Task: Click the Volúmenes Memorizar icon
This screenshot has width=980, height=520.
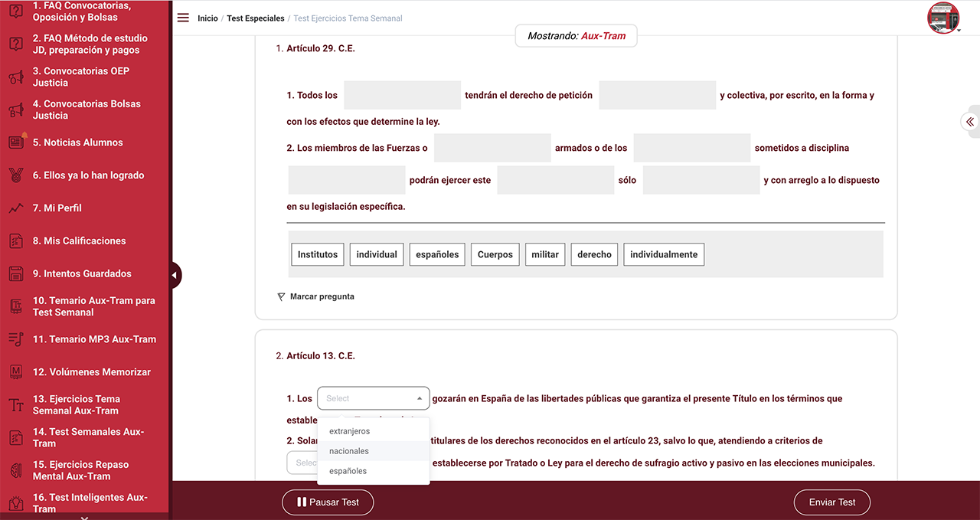Action: 16,372
